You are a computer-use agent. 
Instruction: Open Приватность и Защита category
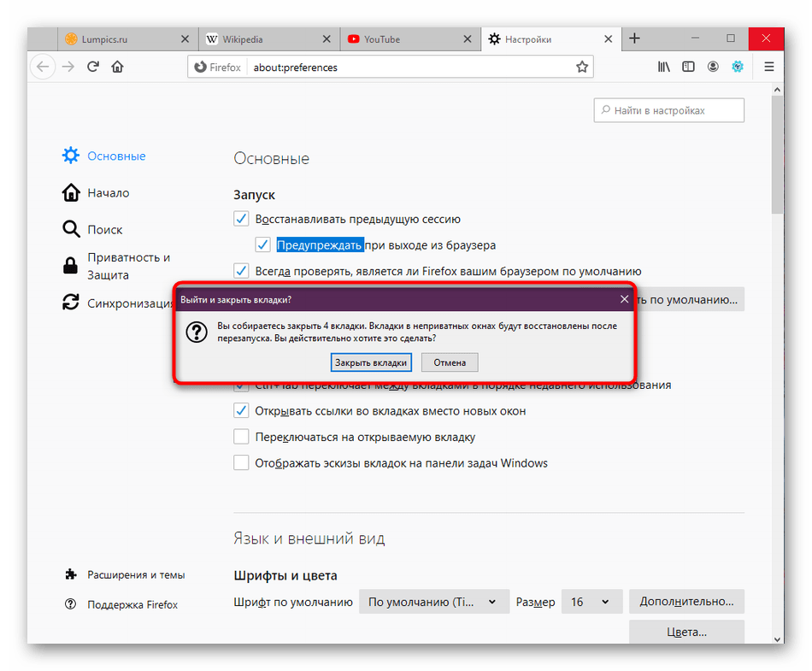tap(116, 266)
